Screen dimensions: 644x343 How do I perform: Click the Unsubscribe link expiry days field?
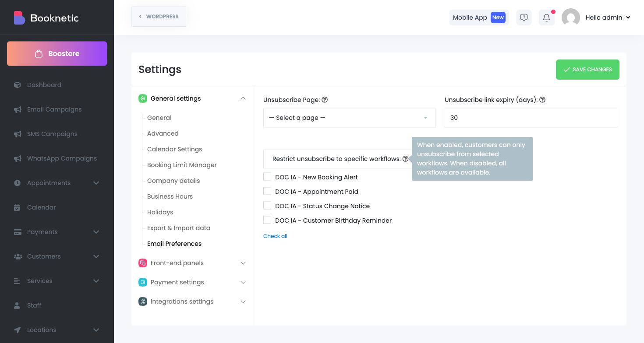[x=531, y=118]
